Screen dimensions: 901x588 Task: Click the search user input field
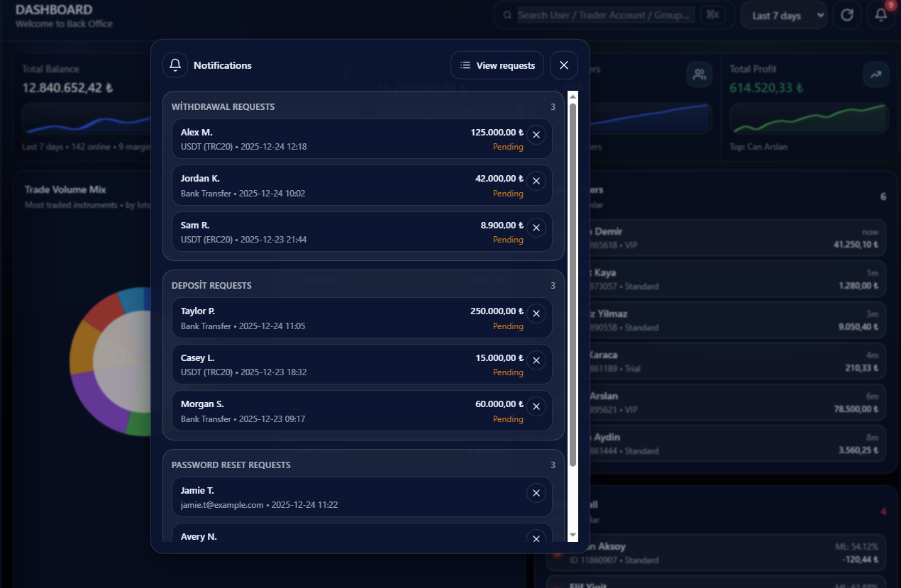[605, 15]
